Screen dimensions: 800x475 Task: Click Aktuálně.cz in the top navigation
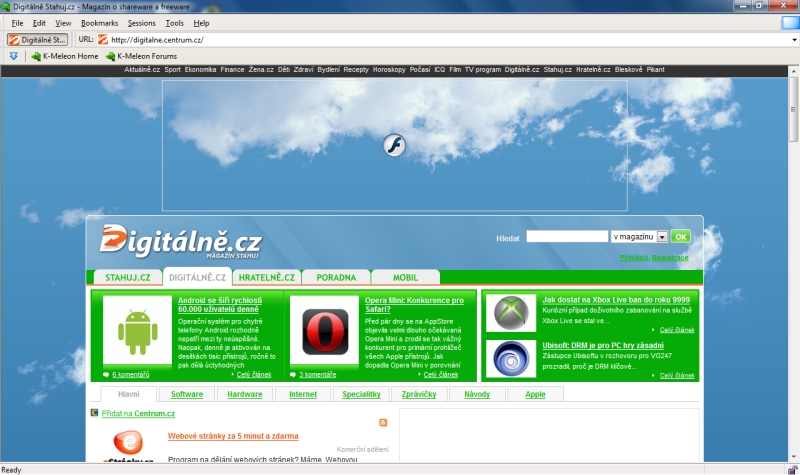142,70
